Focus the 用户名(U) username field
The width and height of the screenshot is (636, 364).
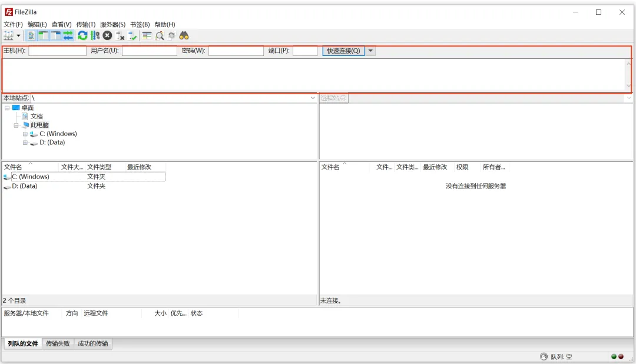coord(149,51)
